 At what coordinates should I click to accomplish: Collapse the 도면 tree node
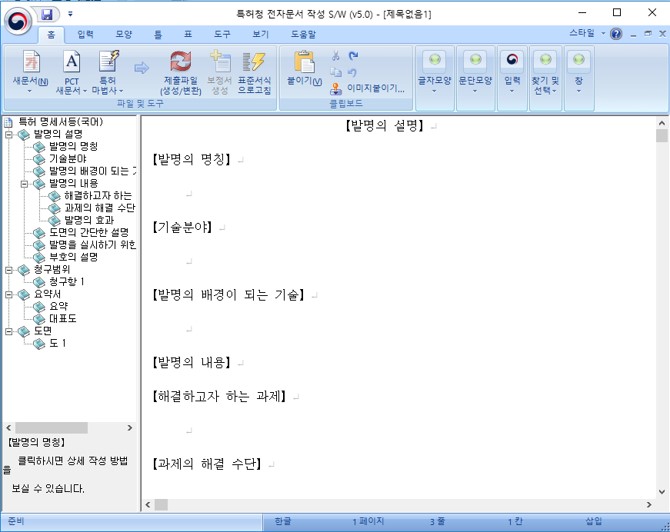(x=9, y=332)
